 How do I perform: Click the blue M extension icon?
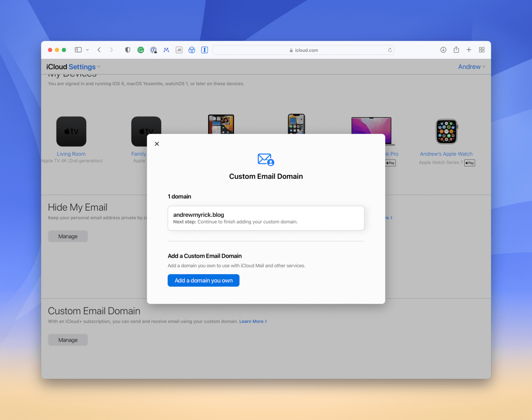point(166,50)
